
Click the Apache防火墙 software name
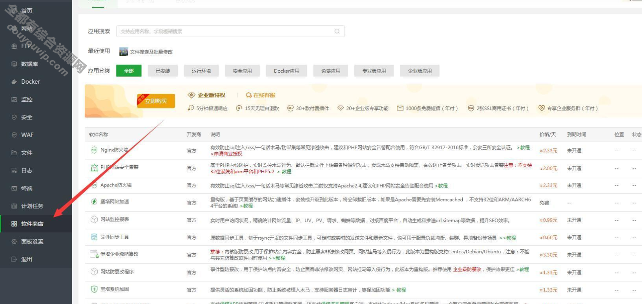tap(116, 185)
